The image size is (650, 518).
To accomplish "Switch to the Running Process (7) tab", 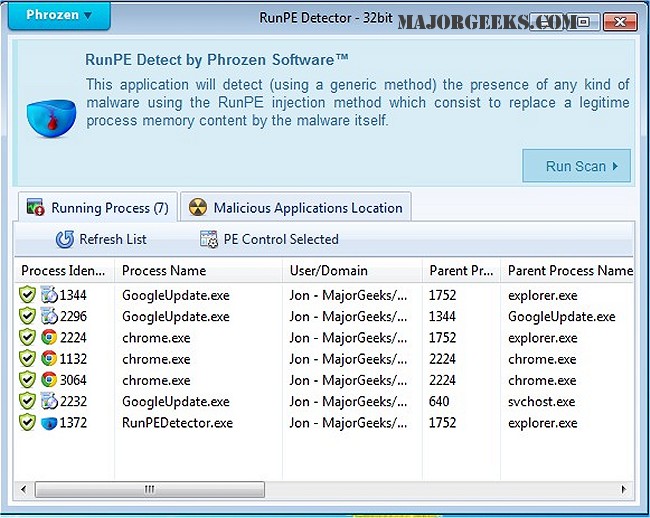I will [98, 207].
